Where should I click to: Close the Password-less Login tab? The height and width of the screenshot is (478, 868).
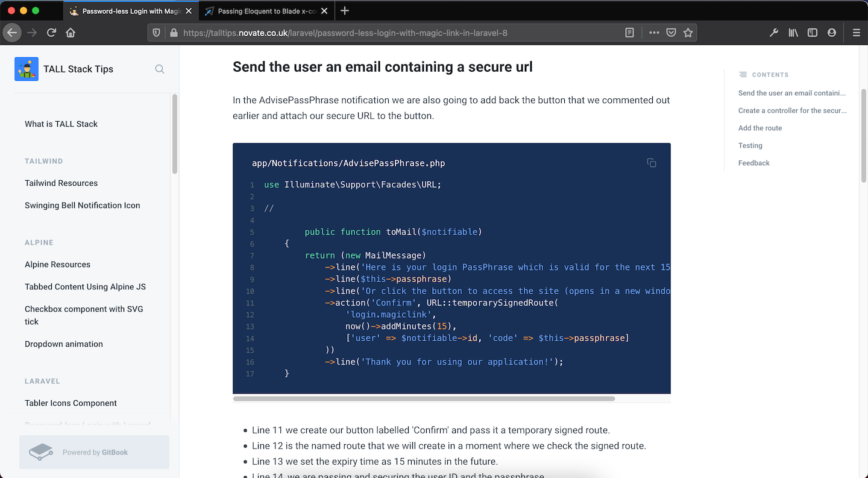(189, 11)
